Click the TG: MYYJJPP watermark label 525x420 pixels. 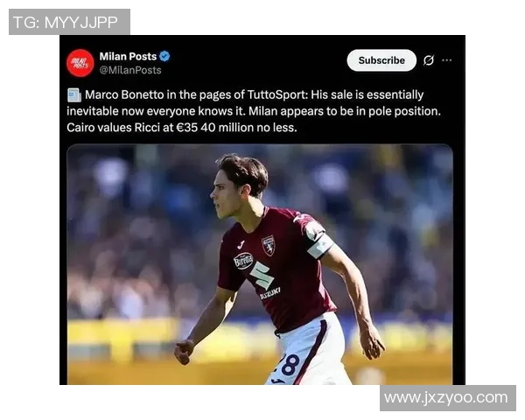(x=69, y=22)
